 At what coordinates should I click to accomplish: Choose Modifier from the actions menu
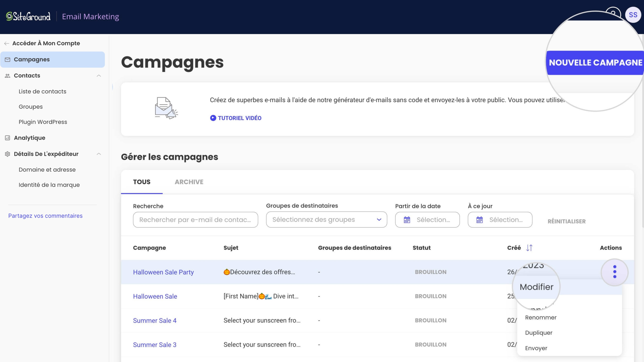click(x=536, y=287)
